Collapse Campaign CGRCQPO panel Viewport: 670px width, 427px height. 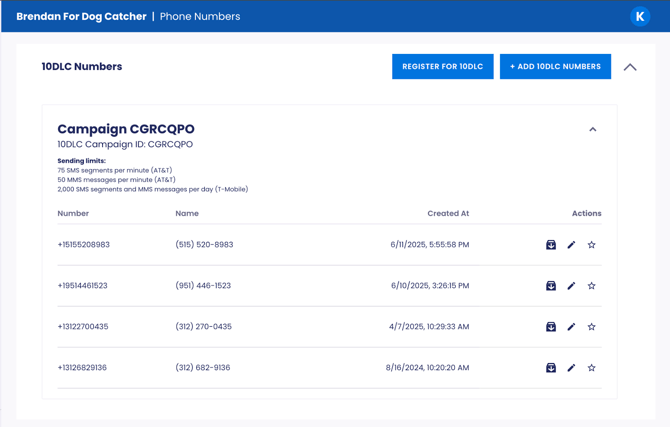tap(593, 129)
